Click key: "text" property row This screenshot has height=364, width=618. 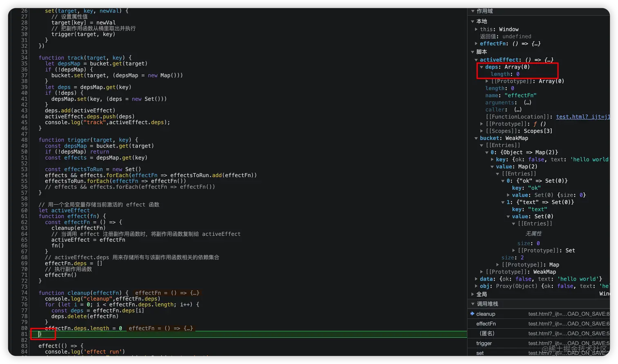pos(529,210)
